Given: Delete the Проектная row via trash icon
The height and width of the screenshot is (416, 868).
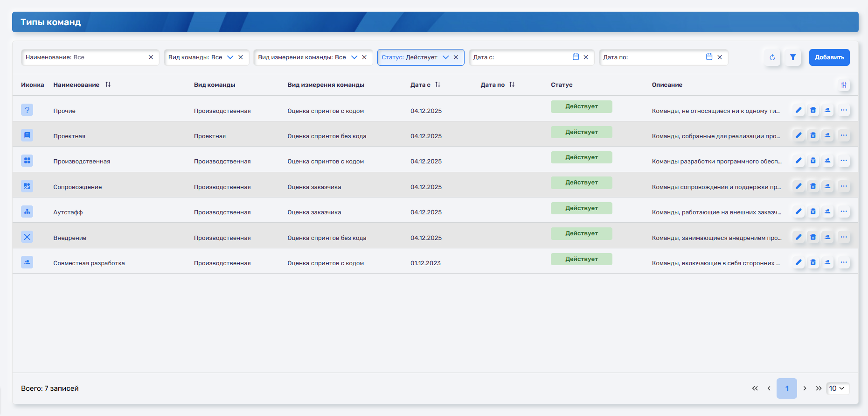Looking at the screenshot, I should click(x=813, y=135).
